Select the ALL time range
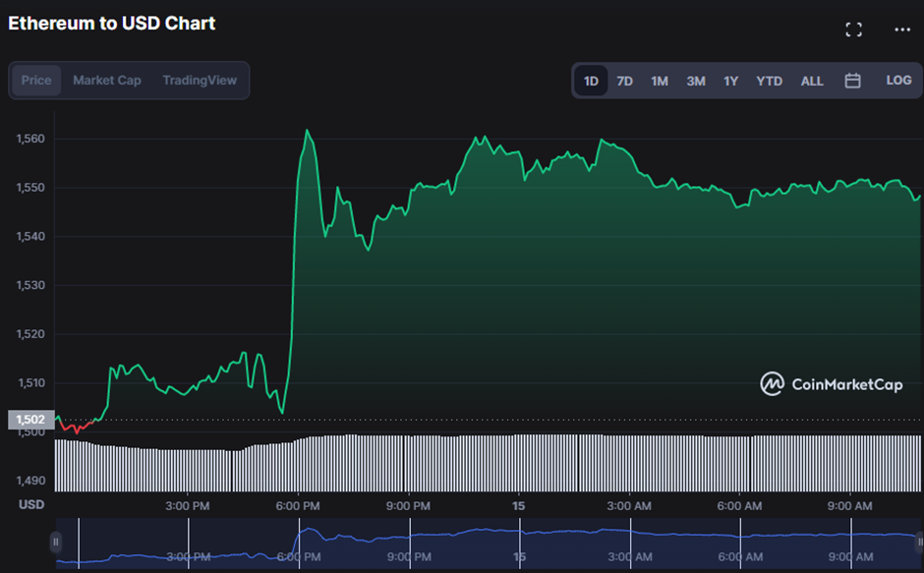The height and width of the screenshot is (573, 924). 812,82
